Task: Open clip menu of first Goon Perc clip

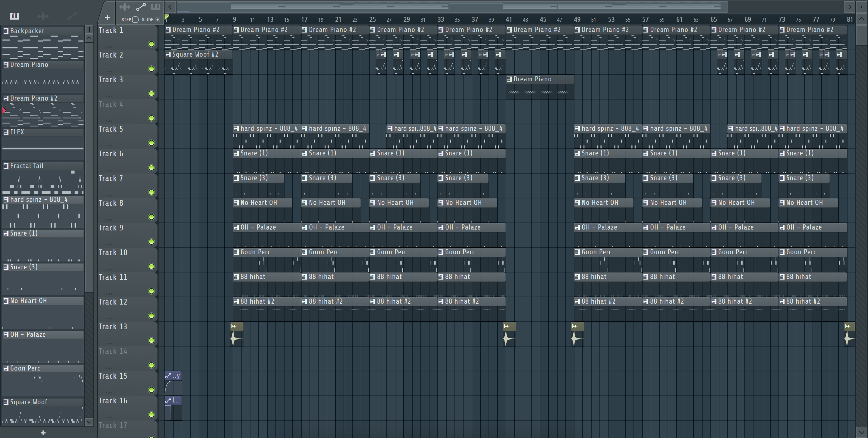Action: point(236,252)
